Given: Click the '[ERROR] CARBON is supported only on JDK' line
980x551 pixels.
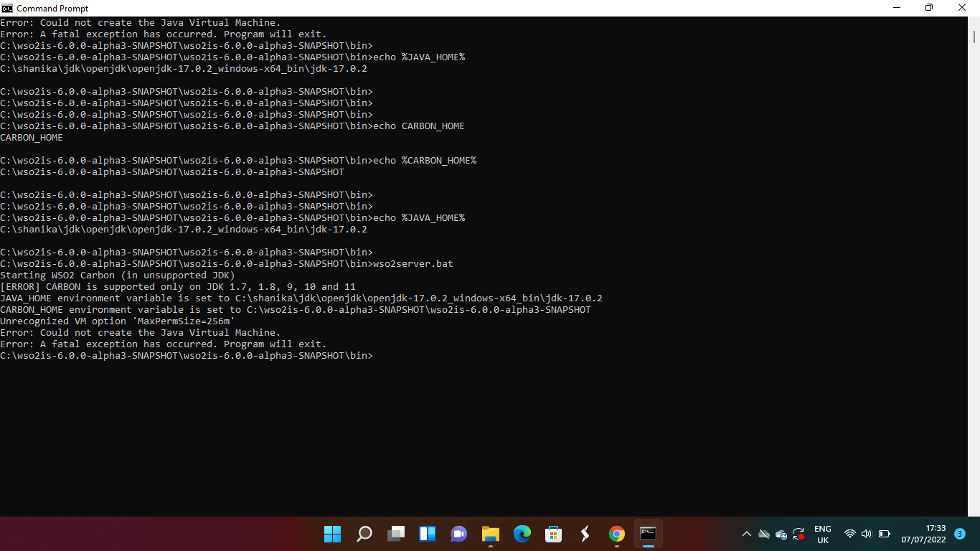Looking at the screenshot, I should (178, 287).
